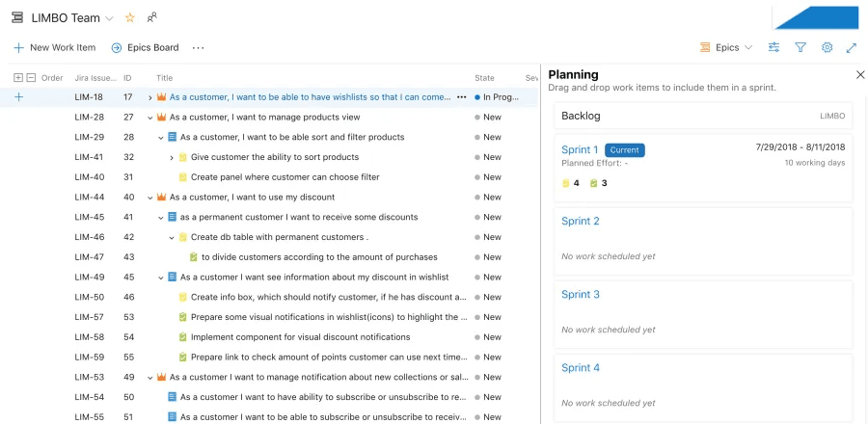Enter full screen mode
Screen dimensions: 868x424
click(852, 48)
